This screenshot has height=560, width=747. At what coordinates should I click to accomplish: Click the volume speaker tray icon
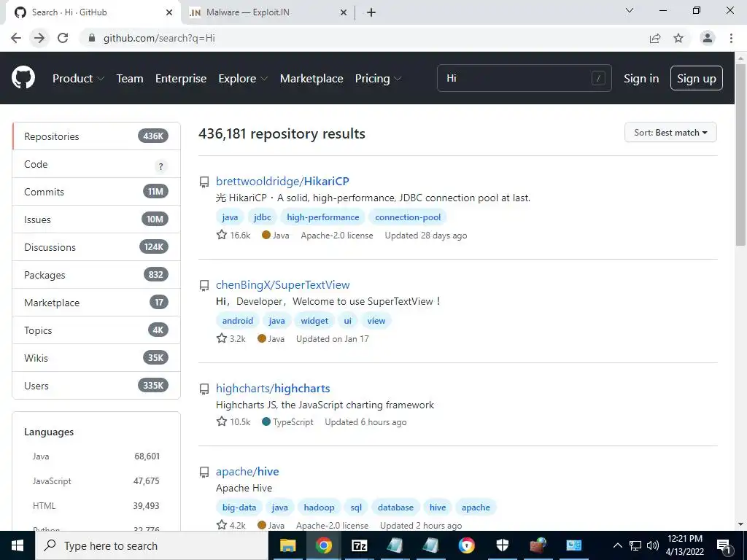point(653,545)
